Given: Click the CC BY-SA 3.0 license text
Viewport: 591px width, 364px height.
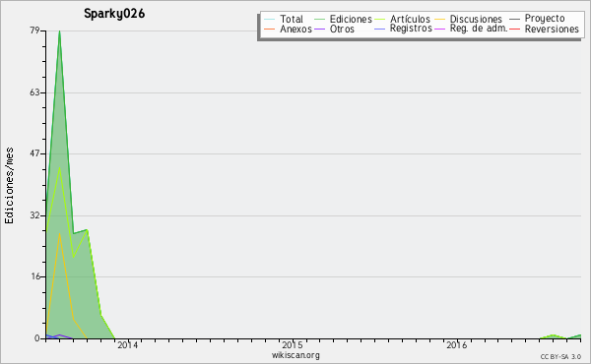Looking at the screenshot, I should point(560,357).
